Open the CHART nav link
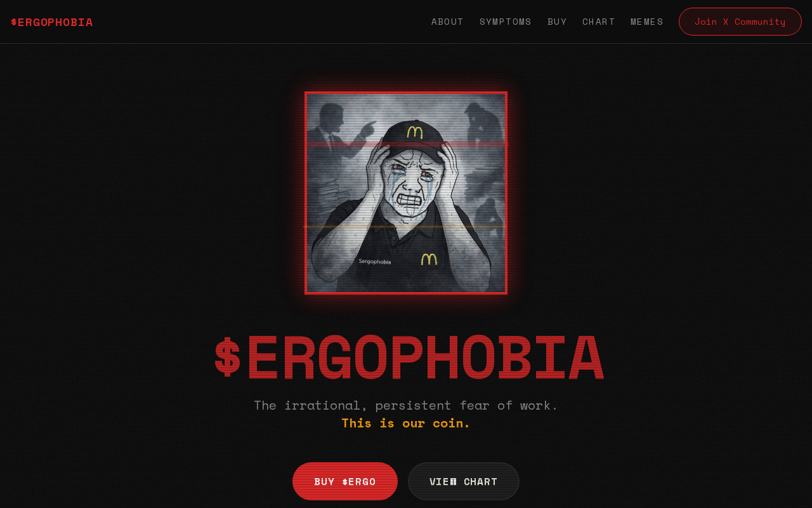The height and width of the screenshot is (508, 812). (x=599, y=22)
